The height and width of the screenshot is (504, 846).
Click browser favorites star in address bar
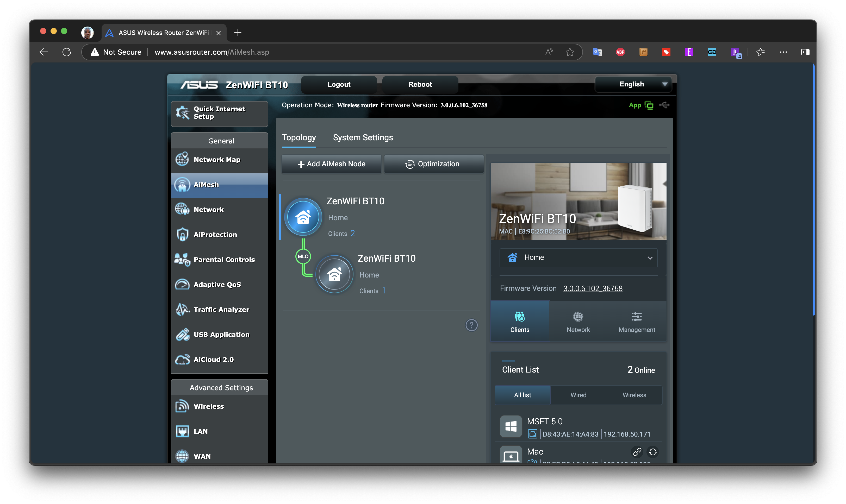point(570,52)
